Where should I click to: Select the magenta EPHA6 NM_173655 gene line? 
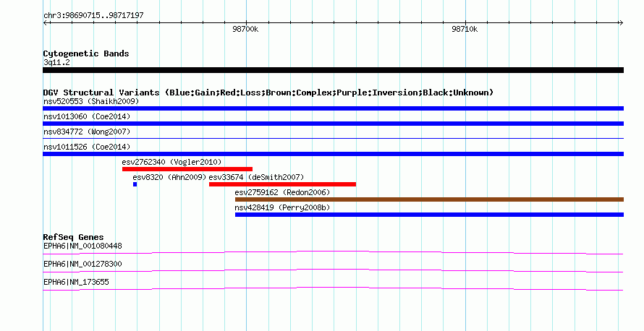pos(333,289)
